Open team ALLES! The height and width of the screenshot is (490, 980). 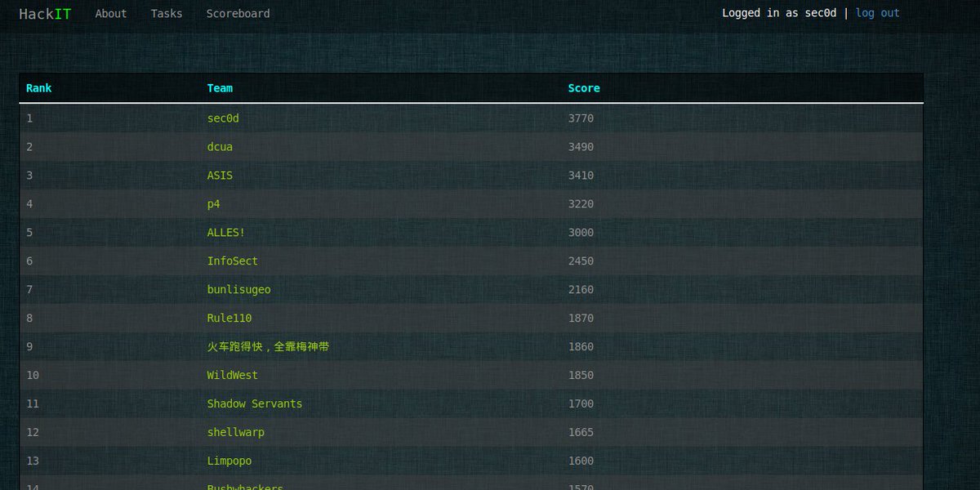[x=226, y=233]
